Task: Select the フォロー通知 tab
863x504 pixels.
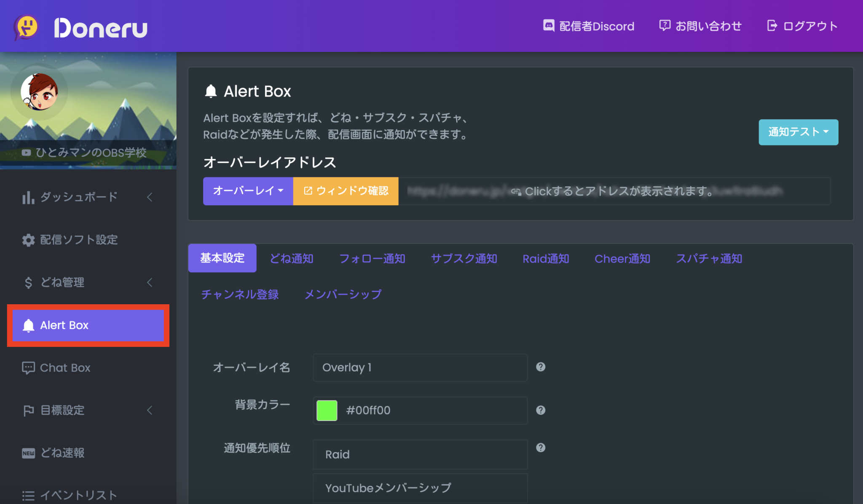Action: (373, 258)
